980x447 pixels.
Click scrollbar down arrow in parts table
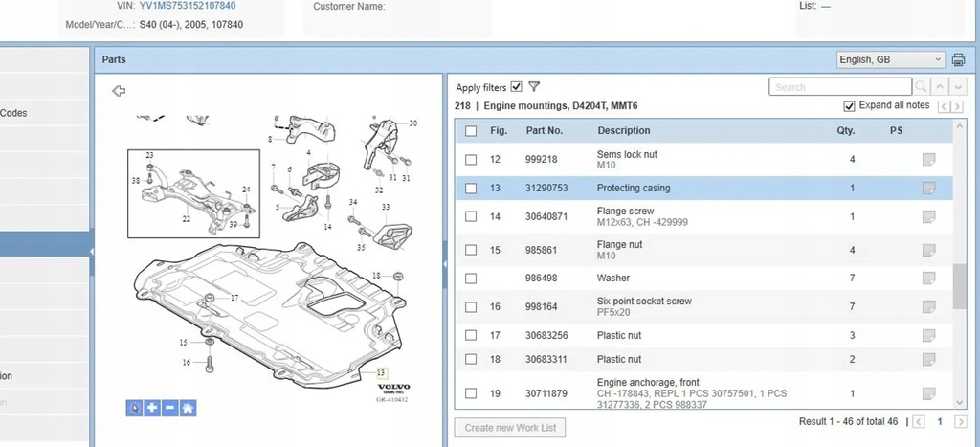(960, 403)
